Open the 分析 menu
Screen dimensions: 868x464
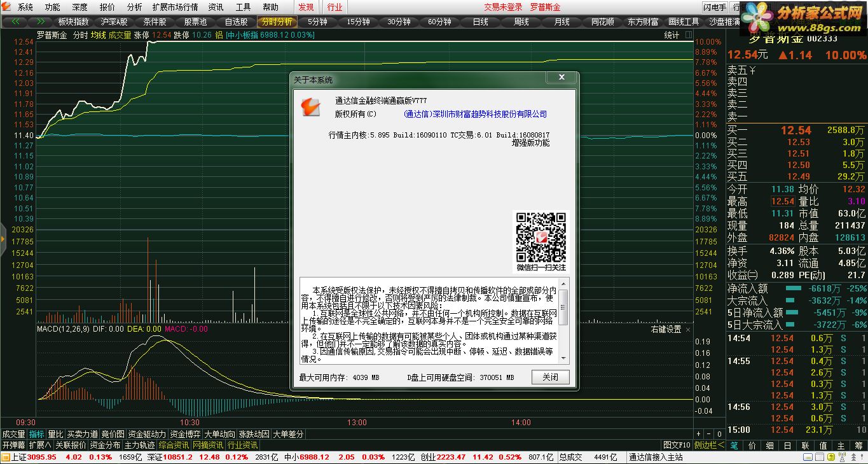pyautogui.click(x=135, y=7)
